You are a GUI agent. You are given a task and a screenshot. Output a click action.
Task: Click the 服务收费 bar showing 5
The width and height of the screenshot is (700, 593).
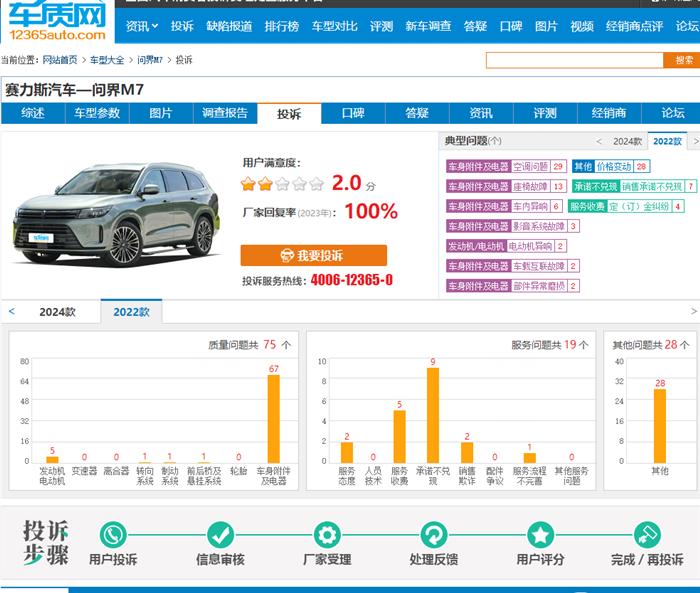pyautogui.click(x=399, y=436)
